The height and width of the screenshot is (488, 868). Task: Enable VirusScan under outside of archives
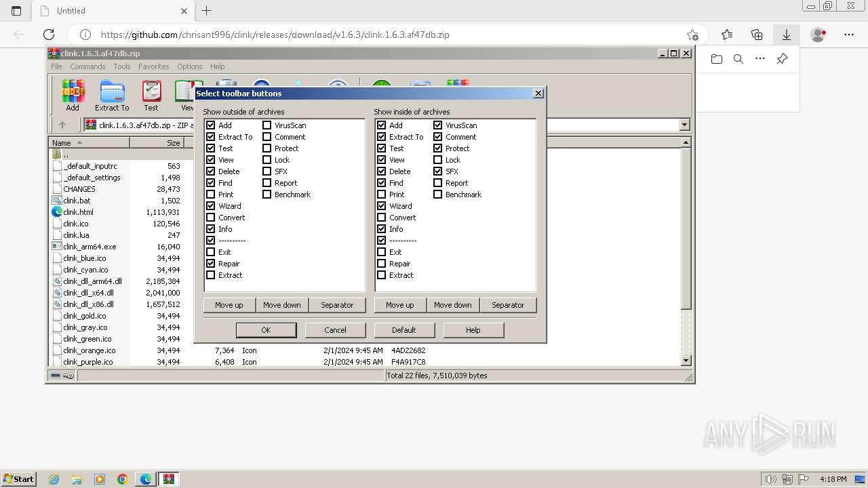pos(267,125)
